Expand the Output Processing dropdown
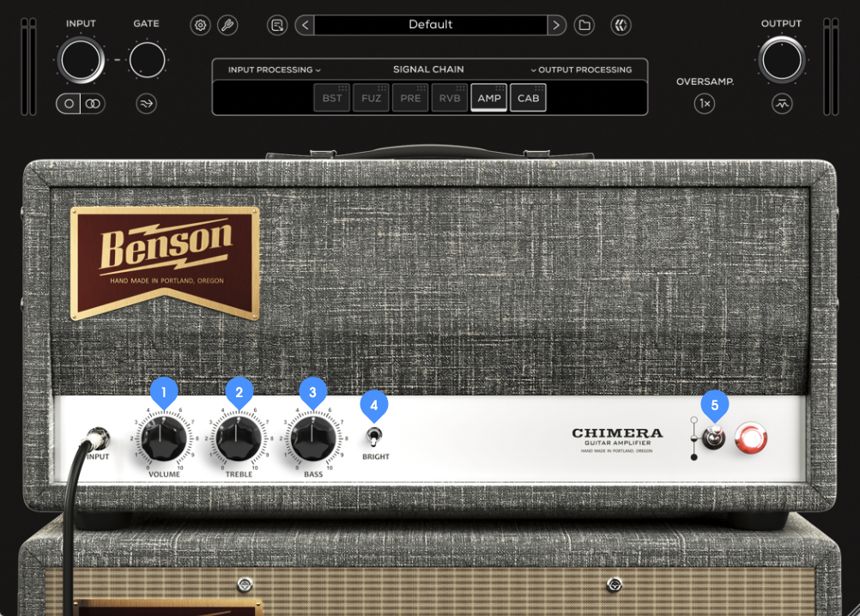Image resolution: width=860 pixels, height=616 pixels. tap(581, 69)
